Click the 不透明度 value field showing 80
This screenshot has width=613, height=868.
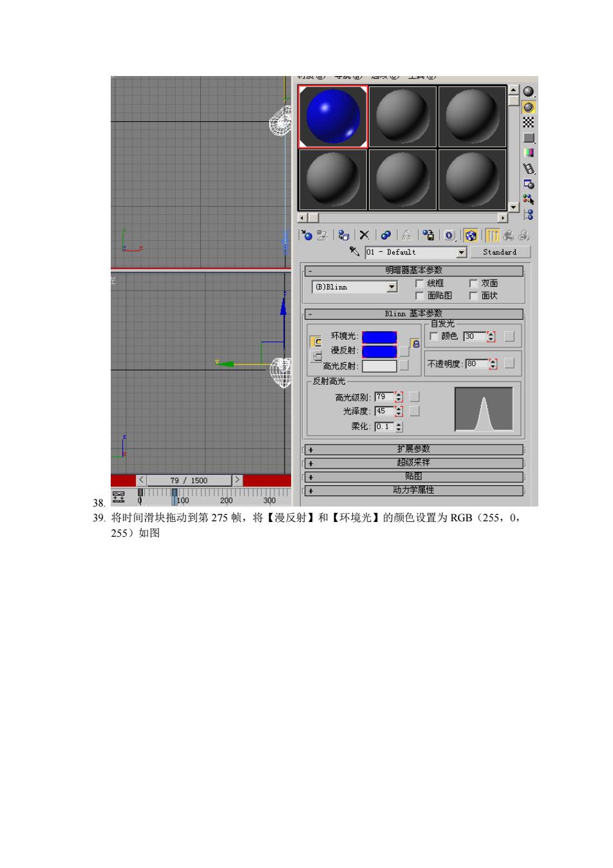pos(477,364)
